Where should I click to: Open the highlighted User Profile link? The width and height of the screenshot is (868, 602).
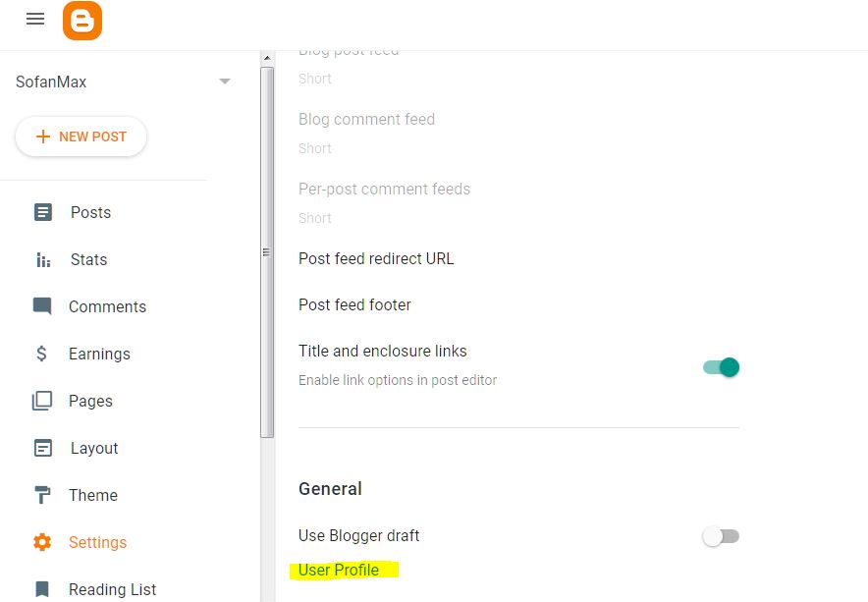(x=339, y=570)
